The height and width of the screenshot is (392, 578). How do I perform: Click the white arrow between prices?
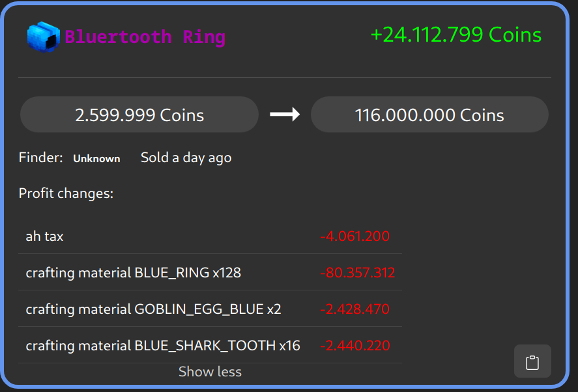285,115
